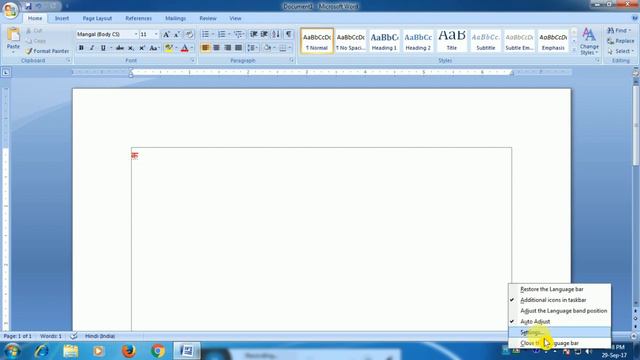This screenshot has width=640, height=360.
Task: Justify the paragraph text
Action: click(238, 48)
